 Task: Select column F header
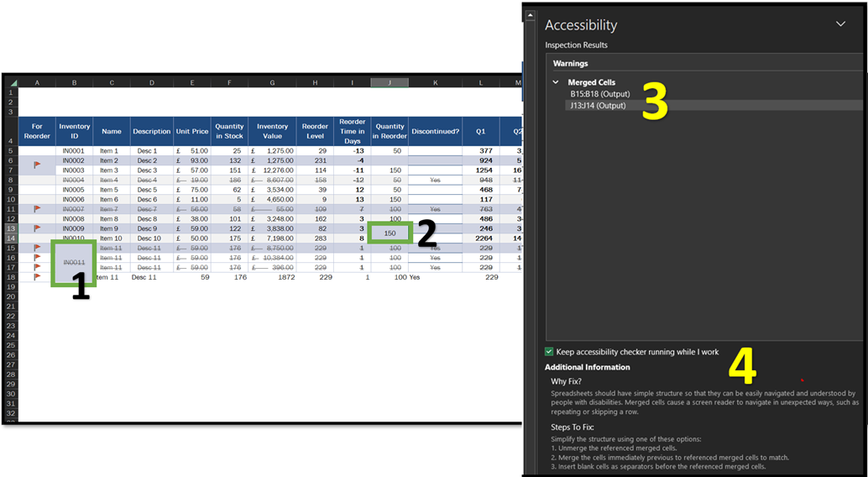coord(229,83)
